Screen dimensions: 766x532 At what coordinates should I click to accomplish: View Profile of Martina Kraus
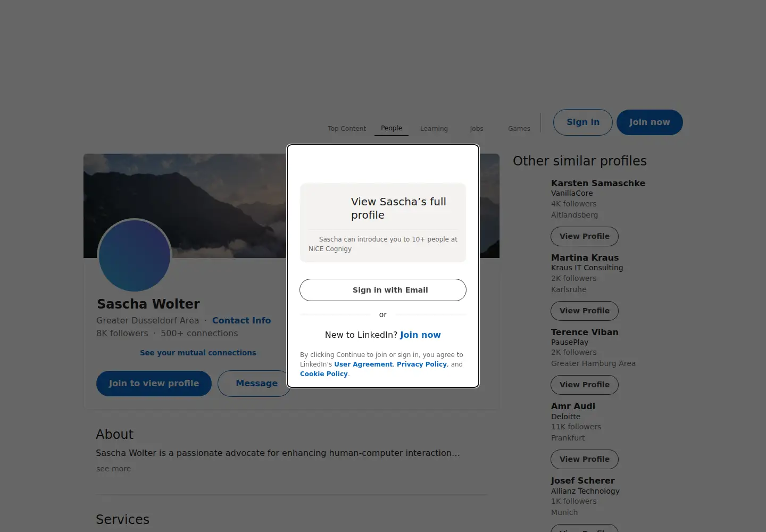pyautogui.click(x=585, y=311)
